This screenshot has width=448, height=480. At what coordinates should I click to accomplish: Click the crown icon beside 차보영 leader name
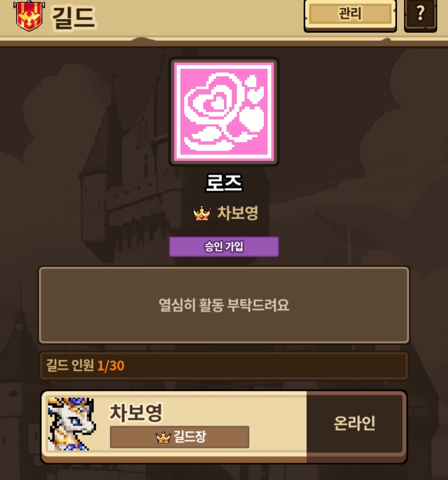(202, 213)
